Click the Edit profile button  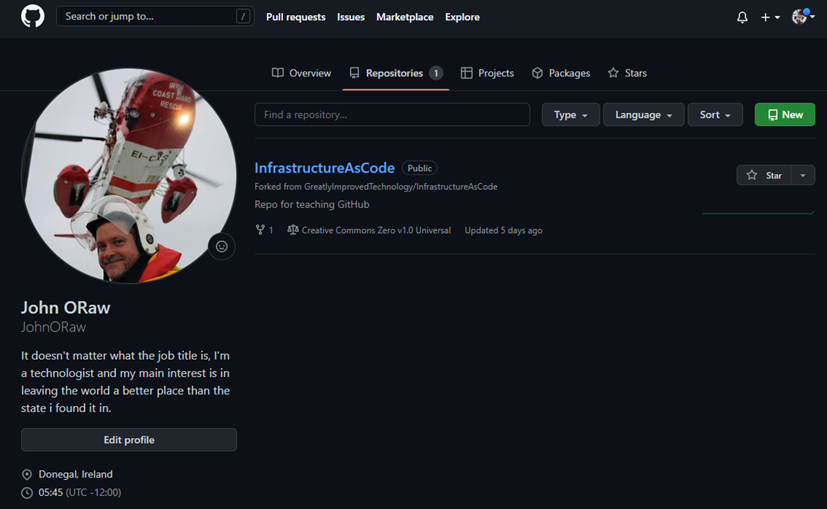point(129,440)
